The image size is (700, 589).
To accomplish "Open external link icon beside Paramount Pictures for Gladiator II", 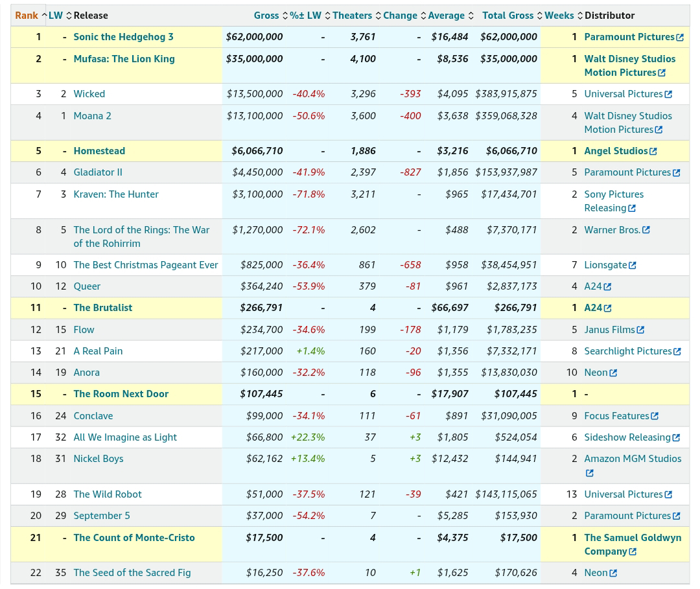I will (x=676, y=173).
